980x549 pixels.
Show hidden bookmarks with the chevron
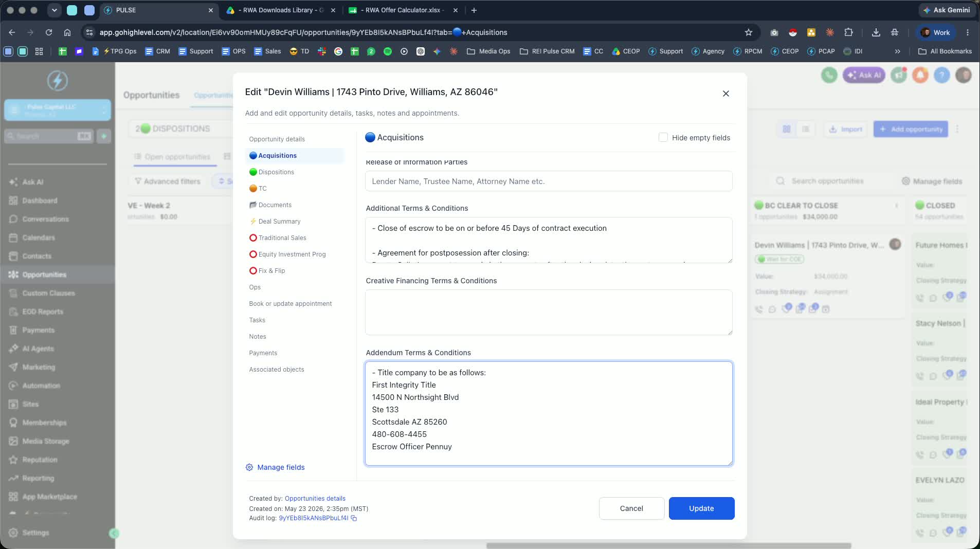pos(897,51)
